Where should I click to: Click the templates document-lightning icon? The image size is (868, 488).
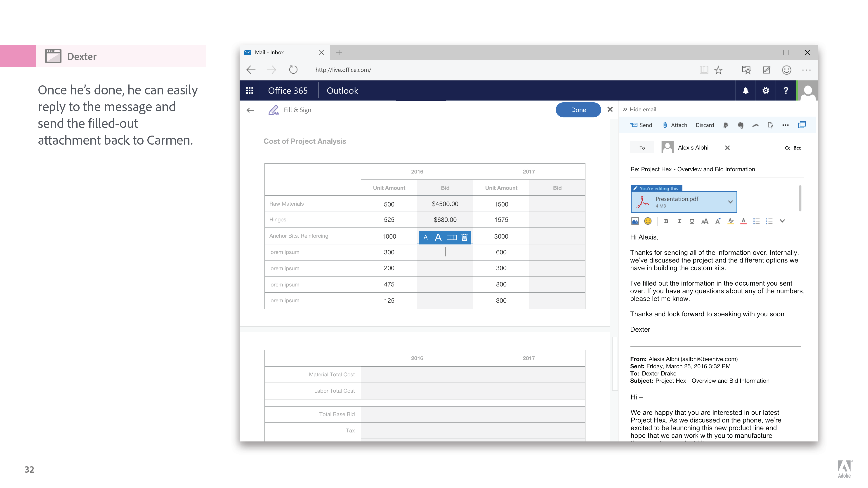coord(770,125)
